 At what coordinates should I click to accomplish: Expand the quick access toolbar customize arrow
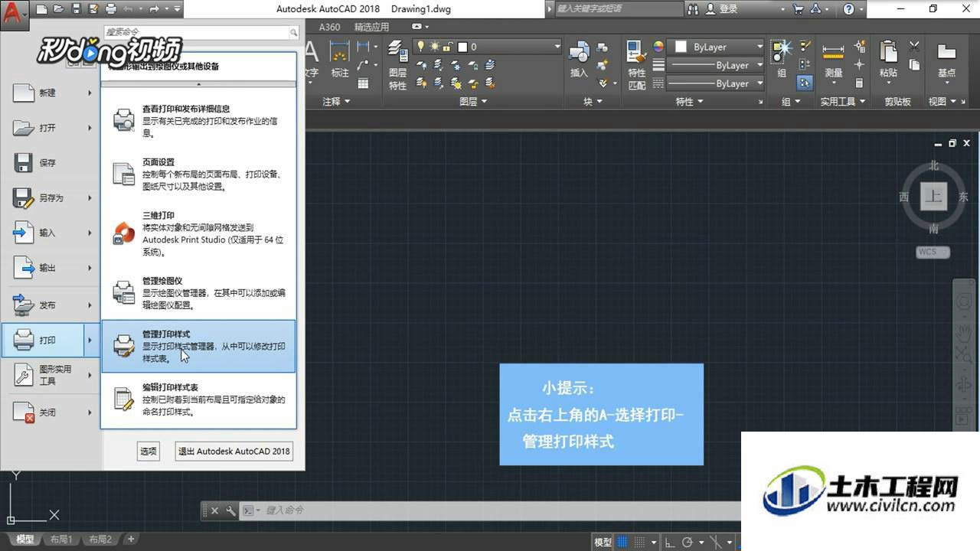tap(178, 9)
